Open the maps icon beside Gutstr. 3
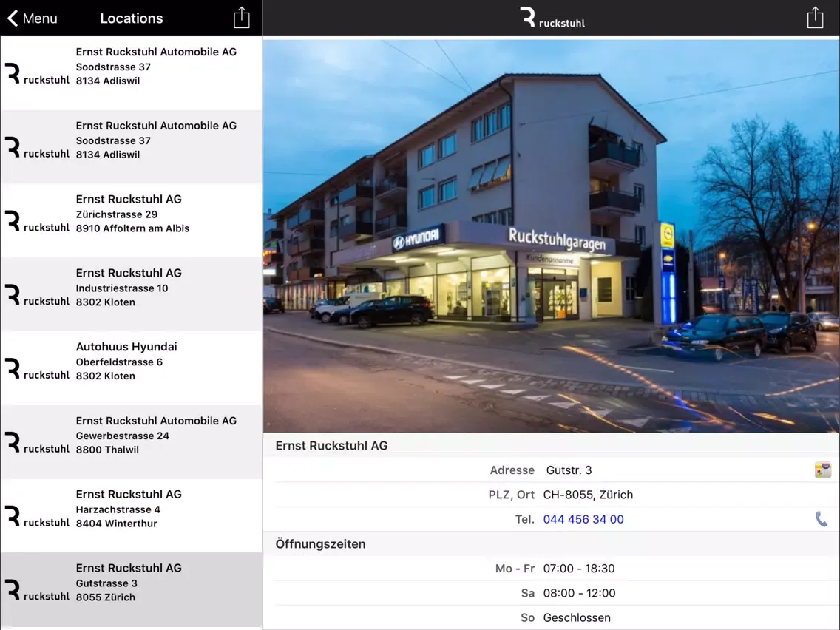 point(822,470)
